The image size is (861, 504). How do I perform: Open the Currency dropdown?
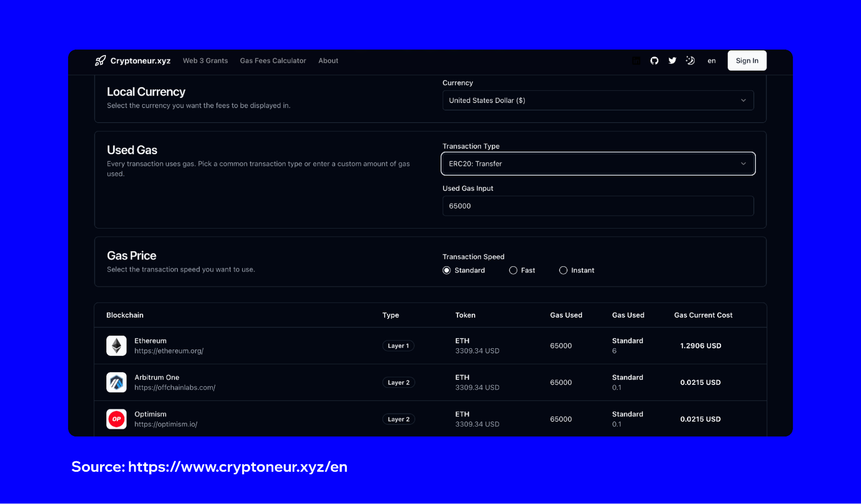[x=598, y=100]
